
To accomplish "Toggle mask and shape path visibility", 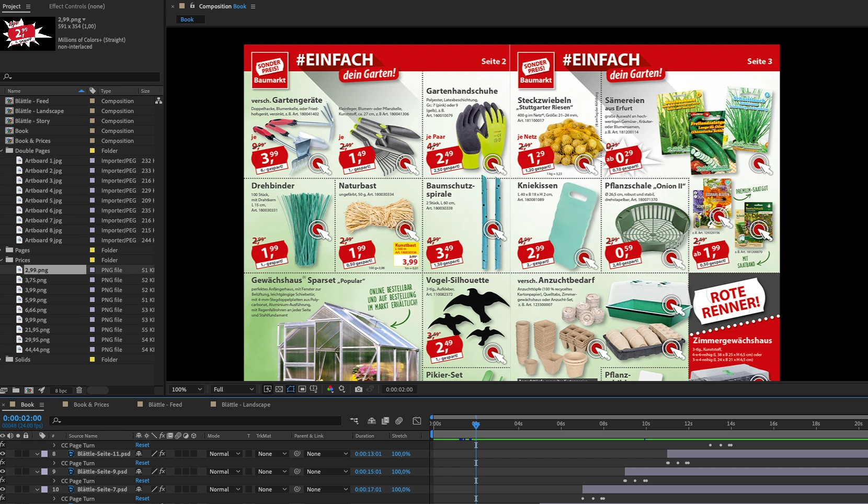I will point(291,389).
